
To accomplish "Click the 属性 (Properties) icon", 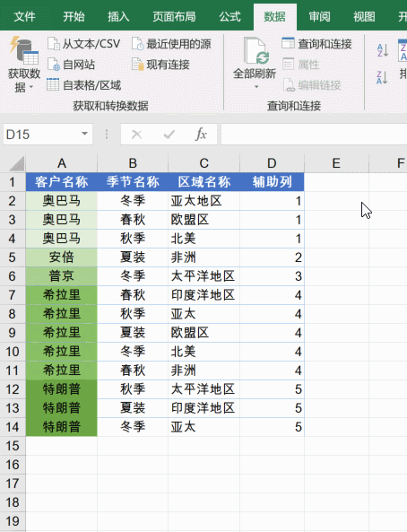I will pyautogui.click(x=288, y=64).
